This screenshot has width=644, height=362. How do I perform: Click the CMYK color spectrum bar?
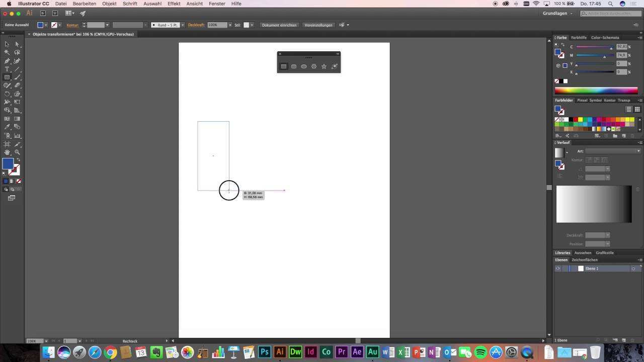click(x=596, y=90)
